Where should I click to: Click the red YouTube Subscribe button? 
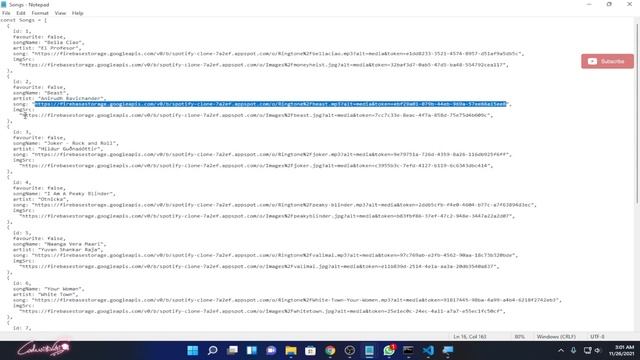pyautogui.click(x=607, y=61)
